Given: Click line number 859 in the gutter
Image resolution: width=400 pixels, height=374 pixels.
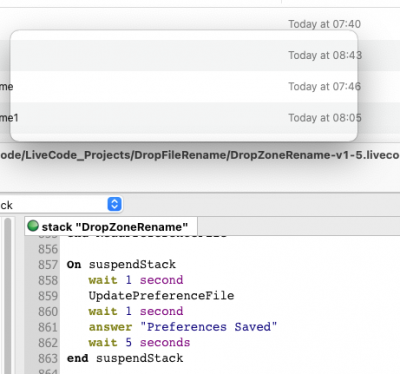Looking at the screenshot, I should [x=48, y=296].
